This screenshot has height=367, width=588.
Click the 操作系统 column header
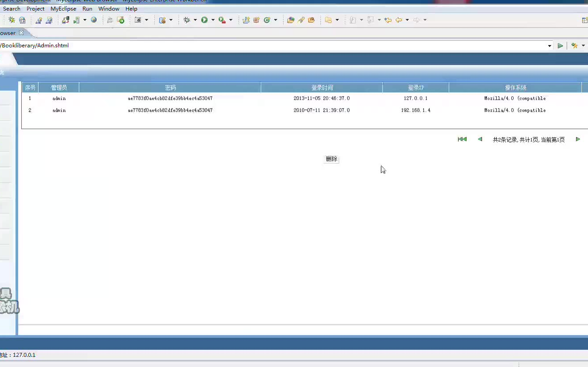516,88
